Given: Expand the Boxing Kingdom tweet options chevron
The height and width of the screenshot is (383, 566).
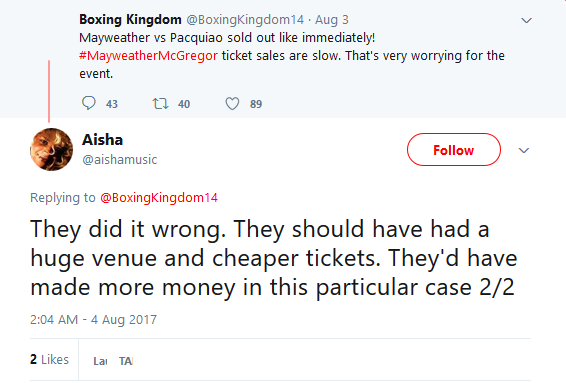Looking at the screenshot, I should click(526, 21).
